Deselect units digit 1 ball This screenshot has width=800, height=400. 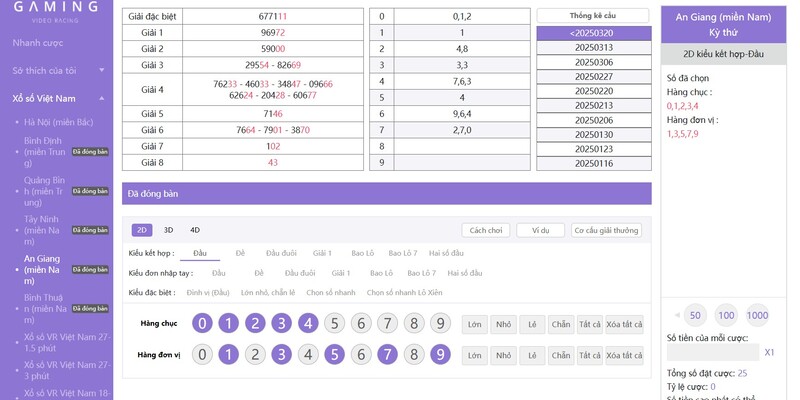pos(229,354)
